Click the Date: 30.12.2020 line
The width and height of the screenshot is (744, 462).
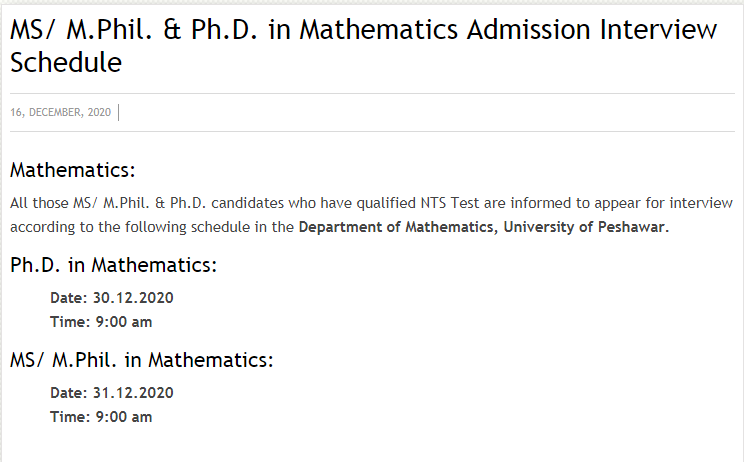(112, 298)
